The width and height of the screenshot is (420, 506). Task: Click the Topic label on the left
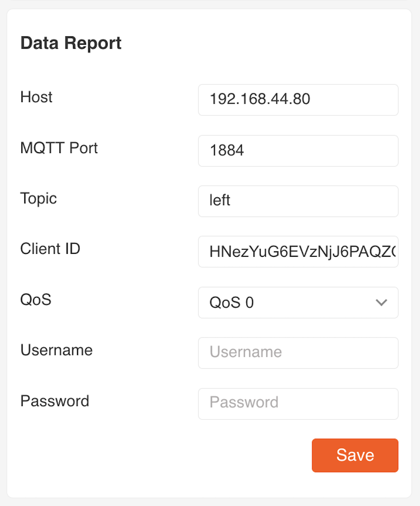click(x=38, y=199)
